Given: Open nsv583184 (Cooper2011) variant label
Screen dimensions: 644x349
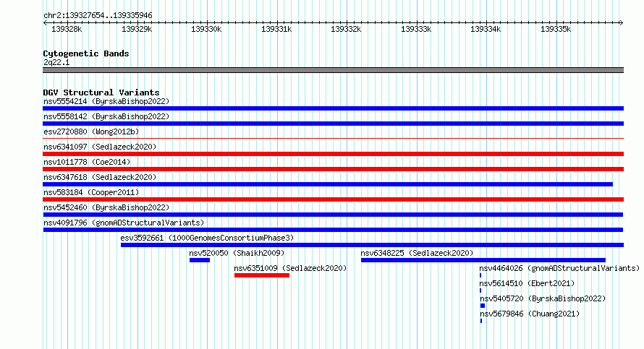Looking at the screenshot, I should (91, 192).
